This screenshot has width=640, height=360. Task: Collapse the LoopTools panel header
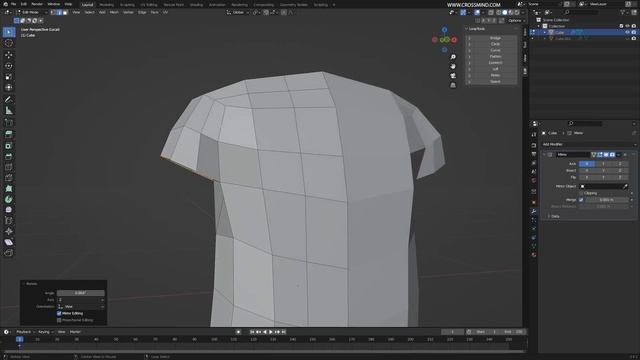pos(491,29)
